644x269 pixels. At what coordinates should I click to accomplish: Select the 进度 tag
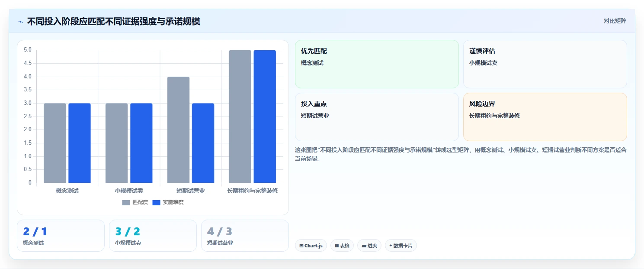point(369,246)
